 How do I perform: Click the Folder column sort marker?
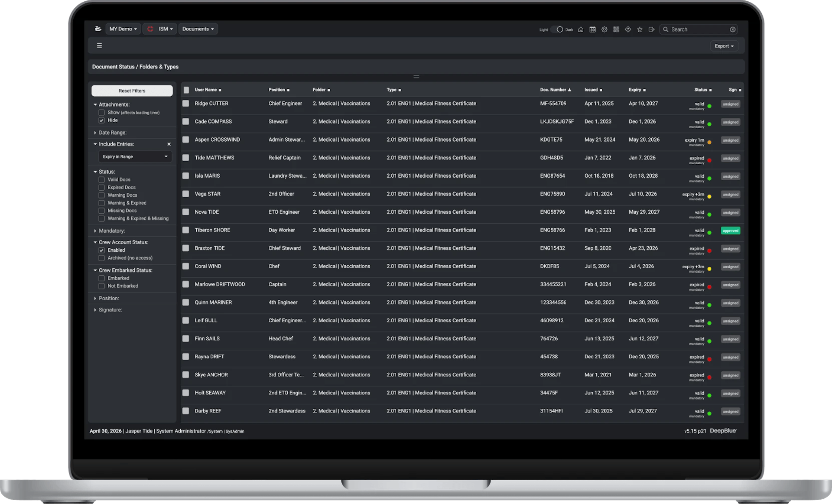[329, 90]
